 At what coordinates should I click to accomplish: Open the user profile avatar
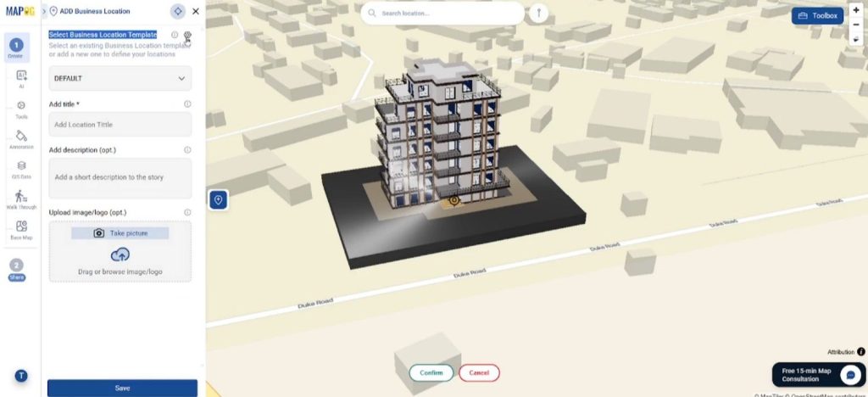point(21,376)
